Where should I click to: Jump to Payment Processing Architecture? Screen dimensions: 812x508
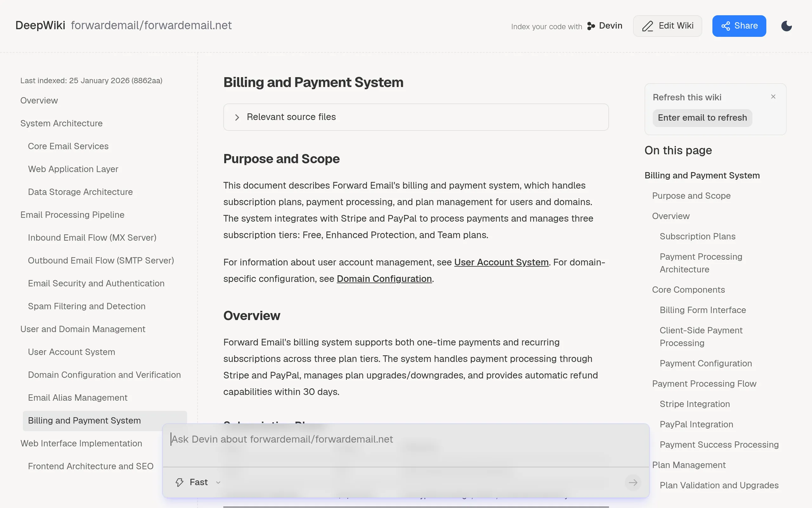tap(701, 263)
